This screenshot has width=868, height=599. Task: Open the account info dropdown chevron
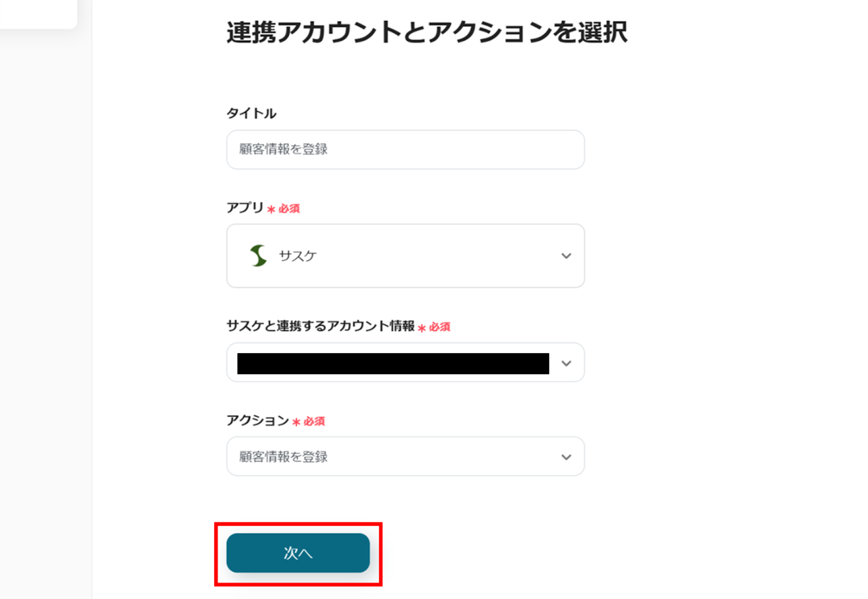coord(566,363)
